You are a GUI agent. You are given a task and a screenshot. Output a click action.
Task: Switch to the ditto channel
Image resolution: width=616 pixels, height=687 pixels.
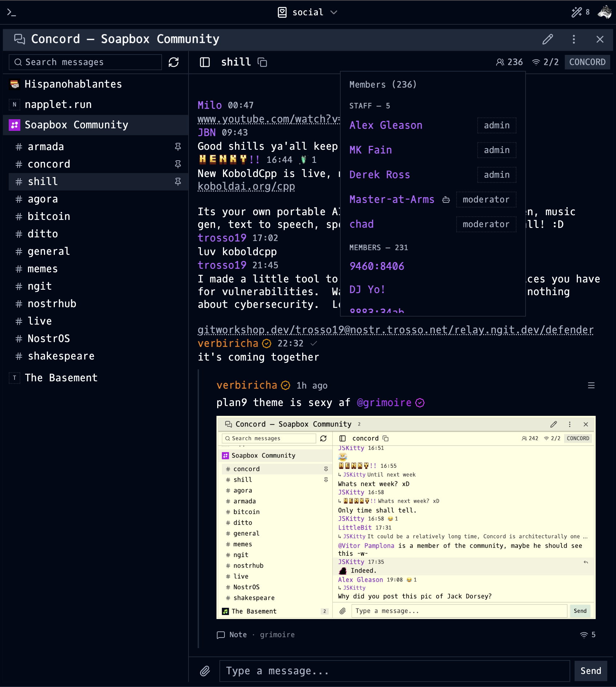tap(98, 234)
